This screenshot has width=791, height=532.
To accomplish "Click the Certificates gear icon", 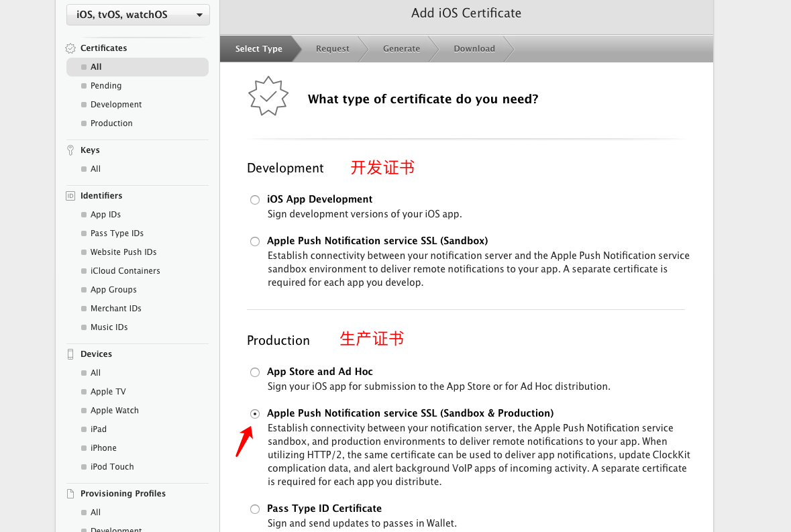I will coord(70,48).
